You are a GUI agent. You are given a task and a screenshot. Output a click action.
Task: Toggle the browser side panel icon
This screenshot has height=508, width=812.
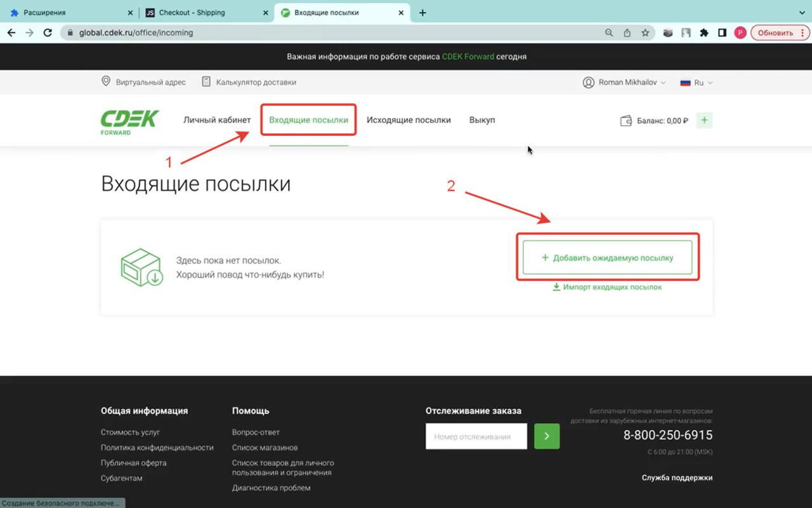point(722,32)
